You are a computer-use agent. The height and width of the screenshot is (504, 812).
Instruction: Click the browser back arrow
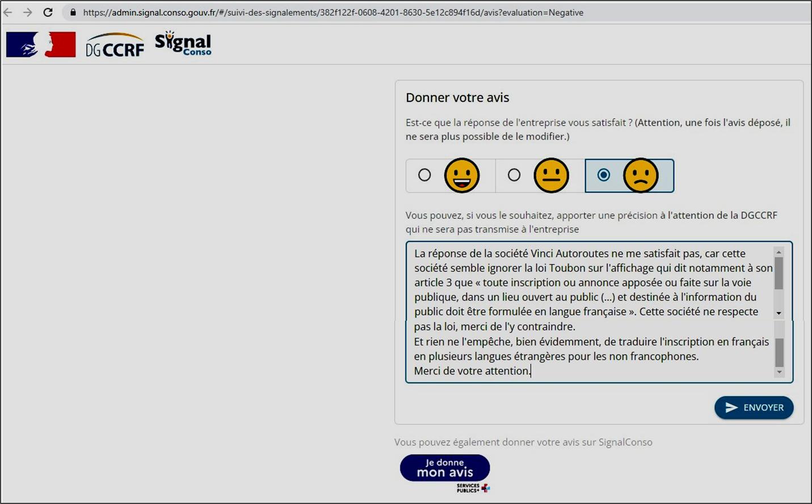click(8, 12)
